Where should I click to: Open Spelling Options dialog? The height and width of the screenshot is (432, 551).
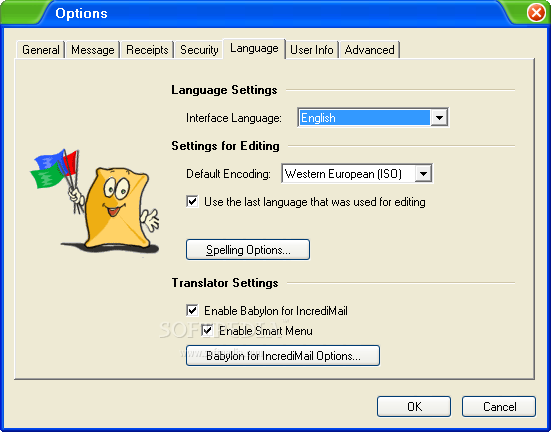248,250
